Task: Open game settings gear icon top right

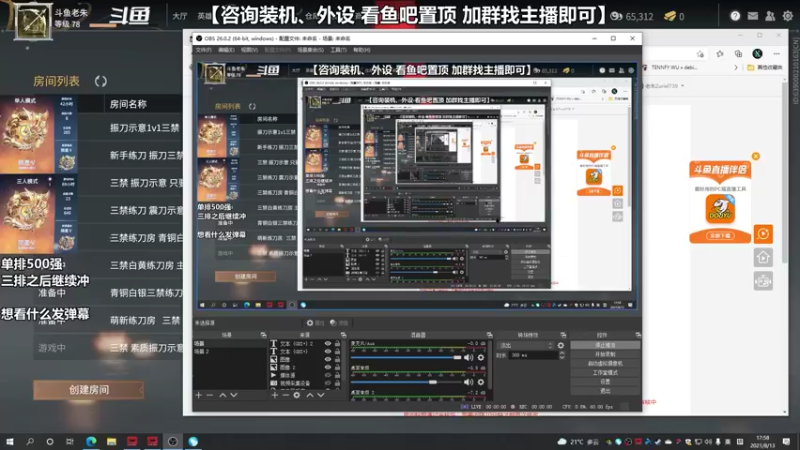Action: pyautogui.click(x=788, y=16)
